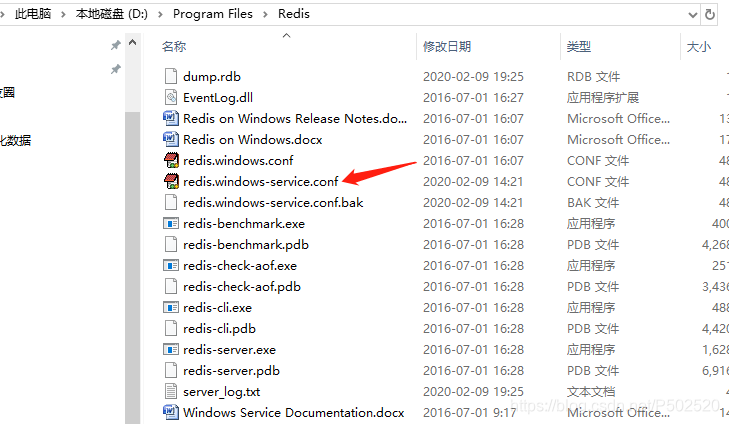Click dump.rdb modified date 2020-02-09 19:25

tap(473, 76)
